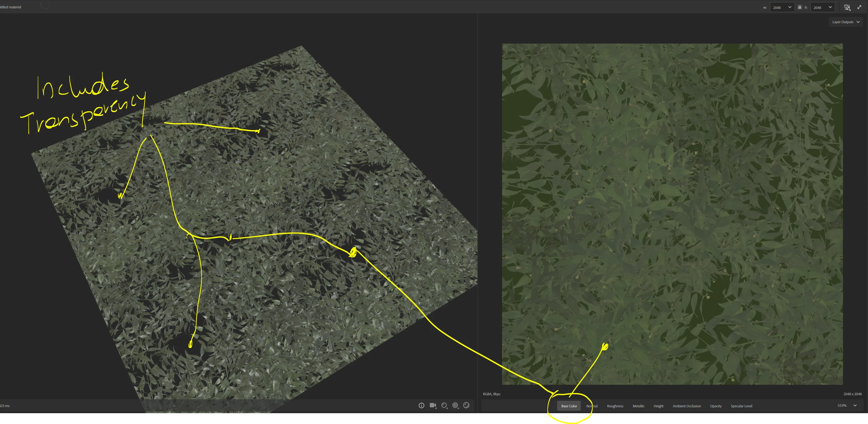Viewport: 868px width, 424px height.
Task: Switch to the Metallic channel tab
Action: 638,406
